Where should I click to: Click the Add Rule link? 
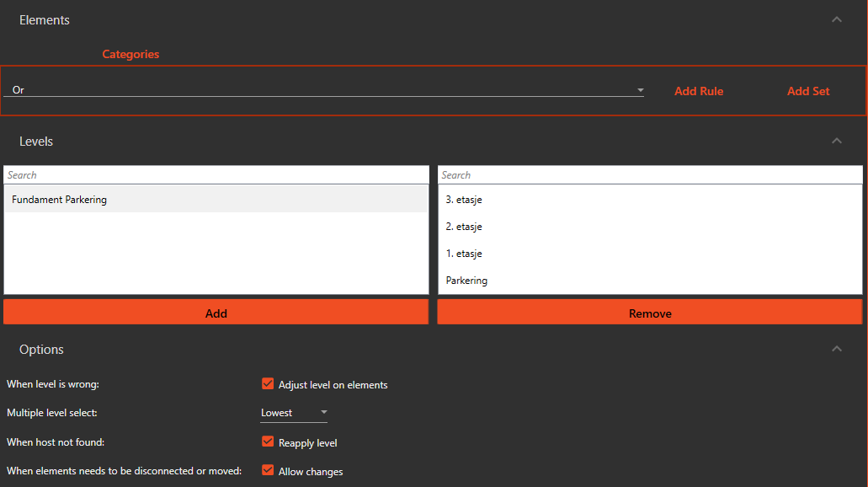coord(698,90)
